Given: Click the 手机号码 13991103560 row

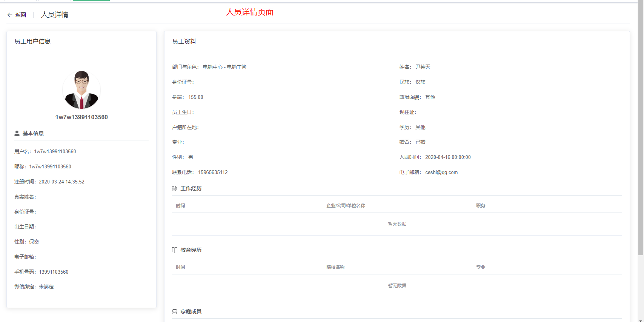Looking at the screenshot, I should [41, 272].
